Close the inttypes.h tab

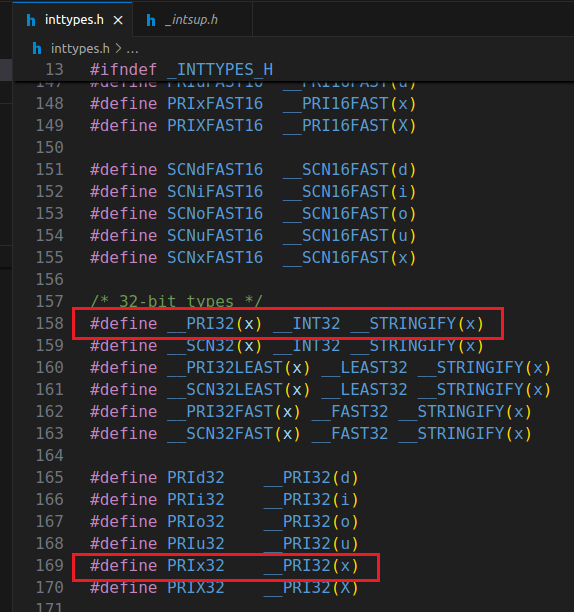pyautogui.click(x=118, y=20)
